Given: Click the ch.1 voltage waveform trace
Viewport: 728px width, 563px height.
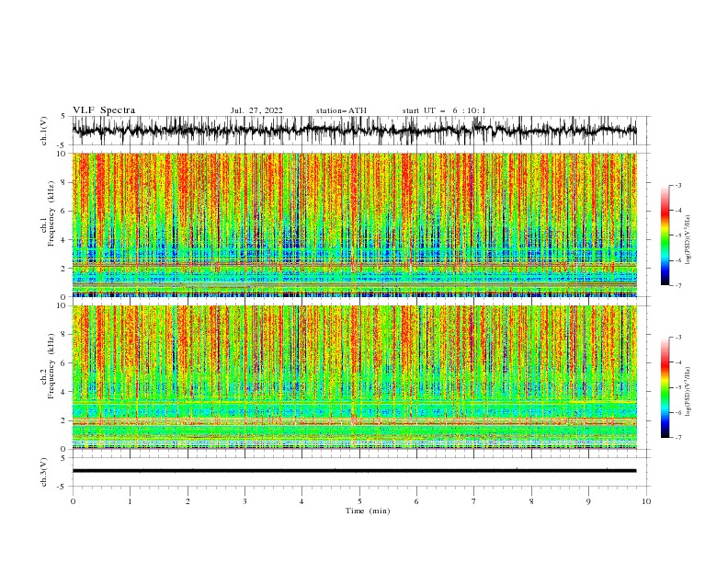Looking at the screenshot, I should 354,131.
